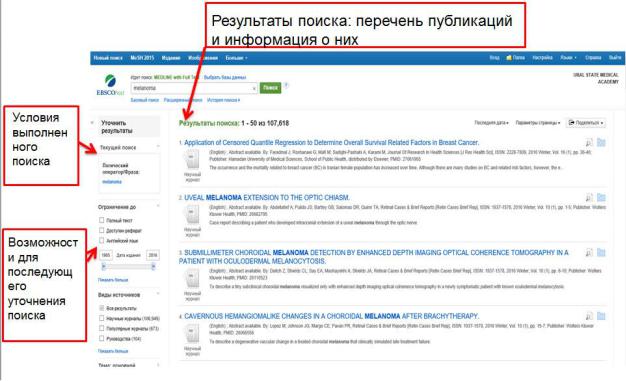Screen dimensions: 626x381
Task: Click the journal document icon of result 4
Action: [192, 334]
